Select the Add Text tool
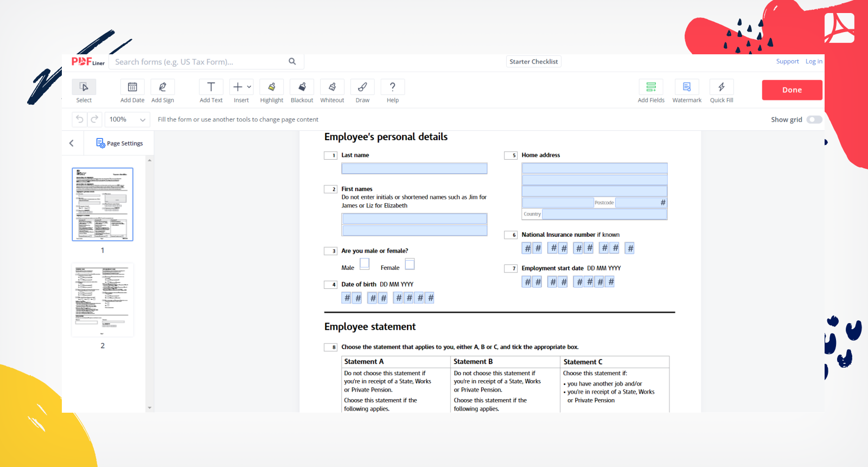This screenshot has height=467, width=868. click(211, 87)
